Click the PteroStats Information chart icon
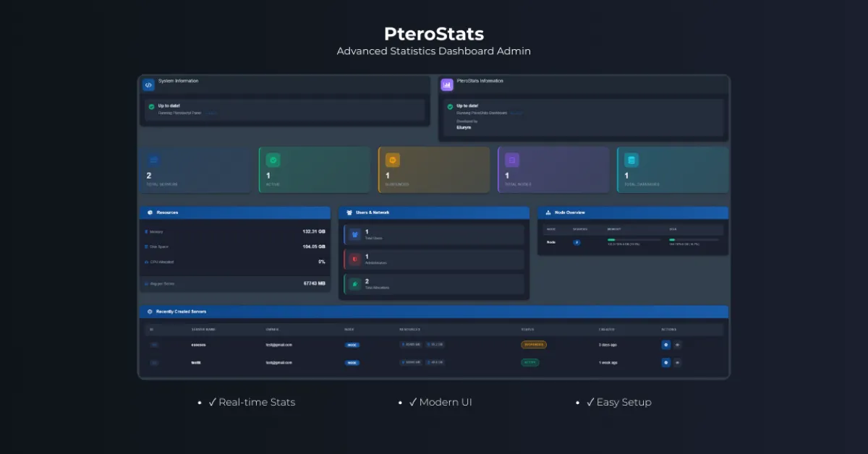 (447, 85)
